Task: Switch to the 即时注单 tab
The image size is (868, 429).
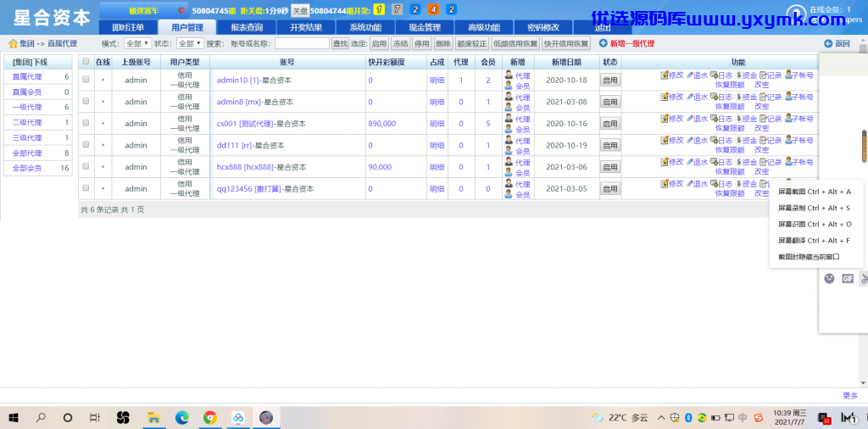Action: point(128,28)
